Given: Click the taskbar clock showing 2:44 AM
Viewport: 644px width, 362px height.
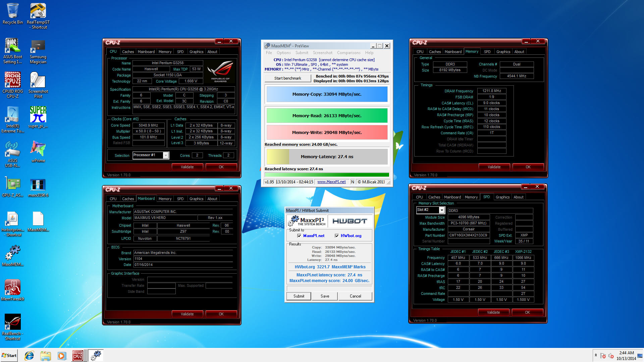Looking at the screenshot, I should 626,356.
